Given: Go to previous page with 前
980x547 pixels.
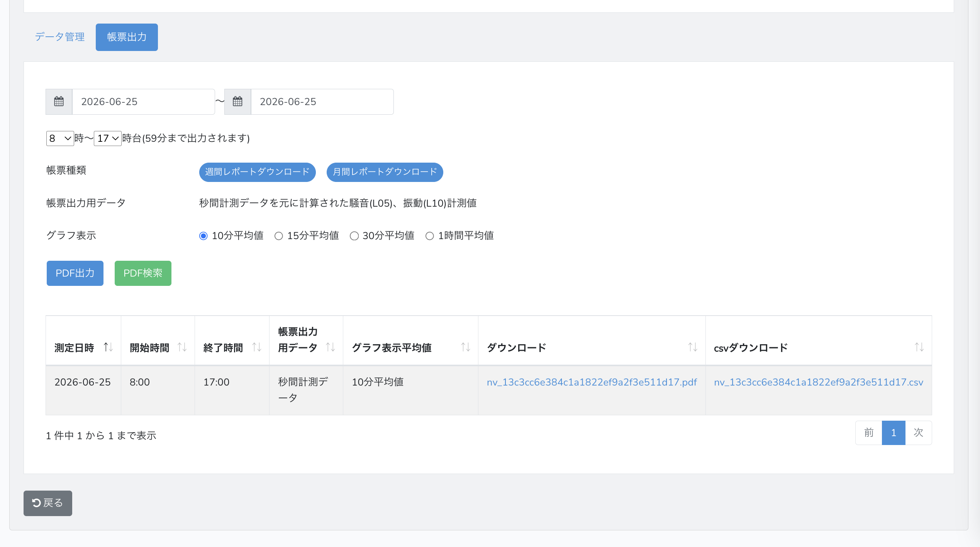Looking at the screenshot, I should coord(869,433).
